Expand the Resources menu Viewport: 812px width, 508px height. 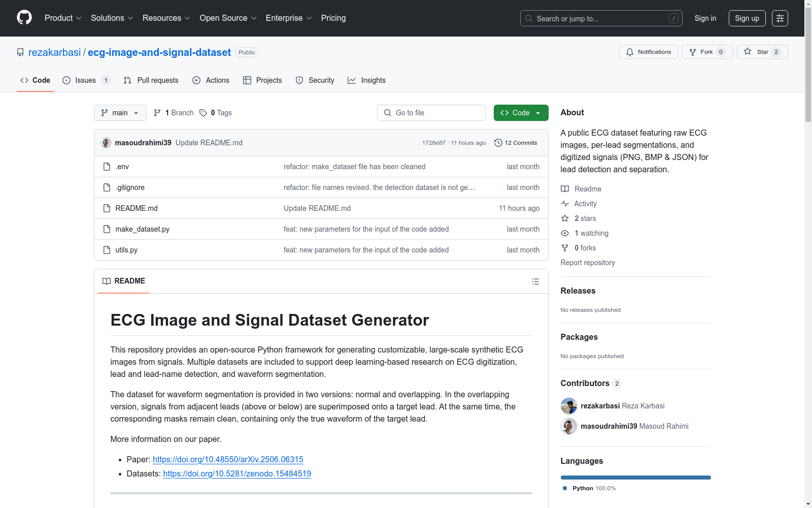coord(166,18)
